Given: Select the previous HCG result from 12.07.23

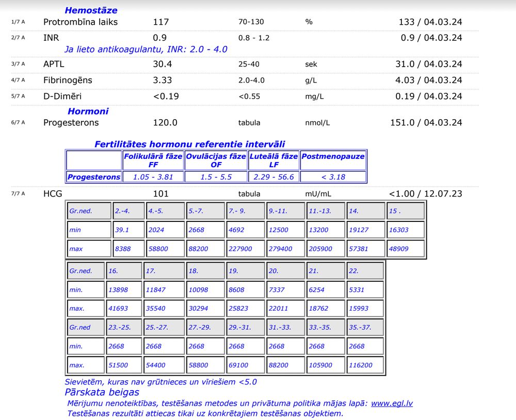Looking at the screenshot, I should pos(425,194).
